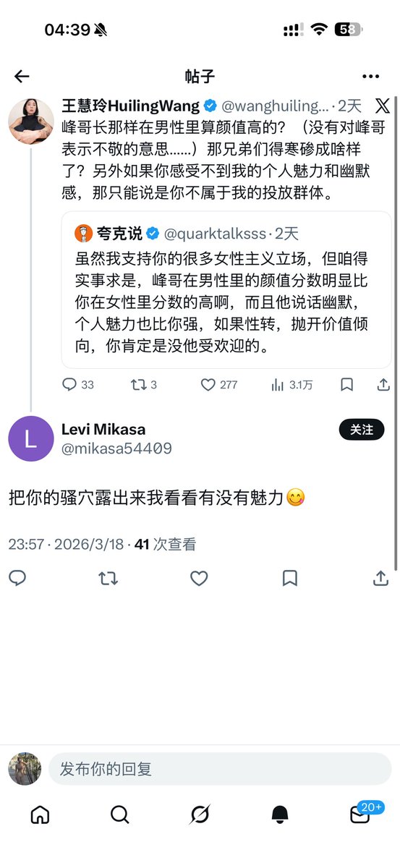Screen dimensions: 400x868
Task: Tap the 发布你的回复 reply field
Action: (x=220, y=769)
